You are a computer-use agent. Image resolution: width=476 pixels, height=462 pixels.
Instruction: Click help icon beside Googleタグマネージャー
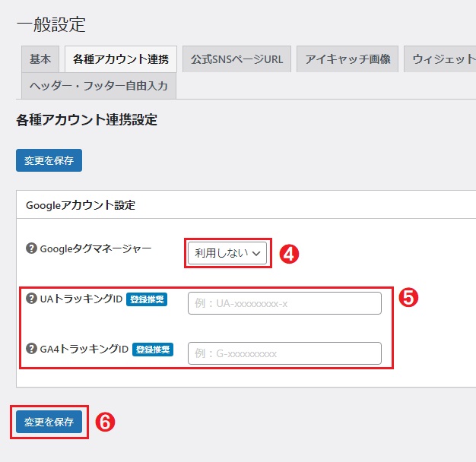(31, 248)
